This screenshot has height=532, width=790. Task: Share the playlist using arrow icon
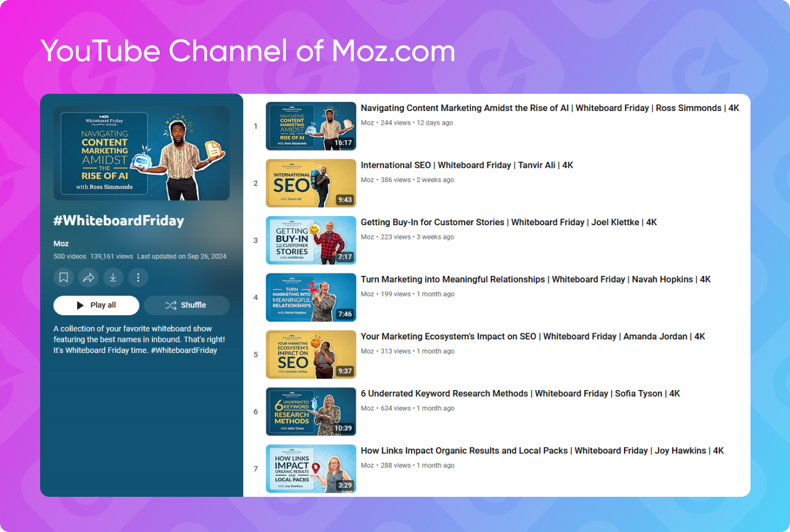(x=88, y=278)
